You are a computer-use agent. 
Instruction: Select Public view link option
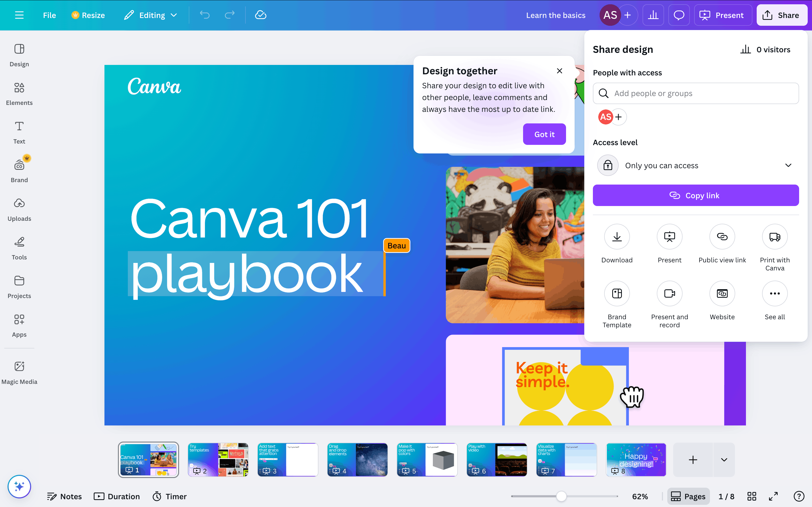pos(722,237)
